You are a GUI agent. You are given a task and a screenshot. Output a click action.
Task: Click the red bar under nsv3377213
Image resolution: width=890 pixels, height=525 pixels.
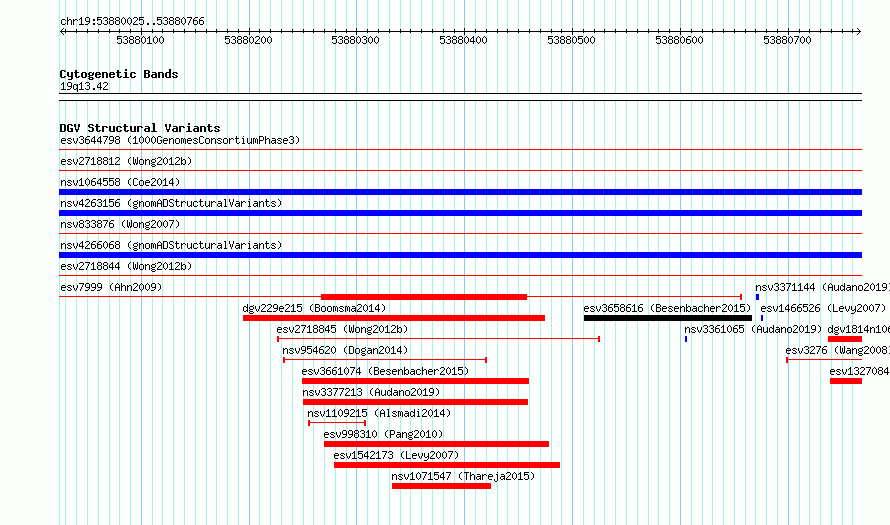415,402
